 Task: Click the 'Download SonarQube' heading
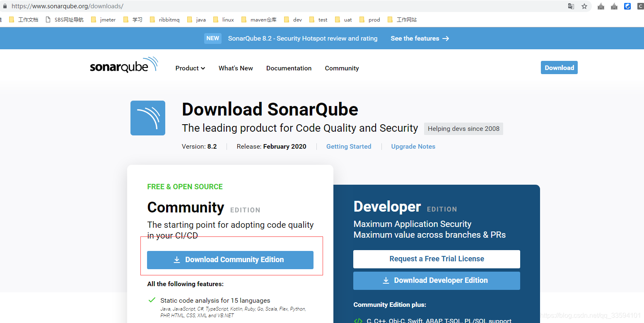270,110
